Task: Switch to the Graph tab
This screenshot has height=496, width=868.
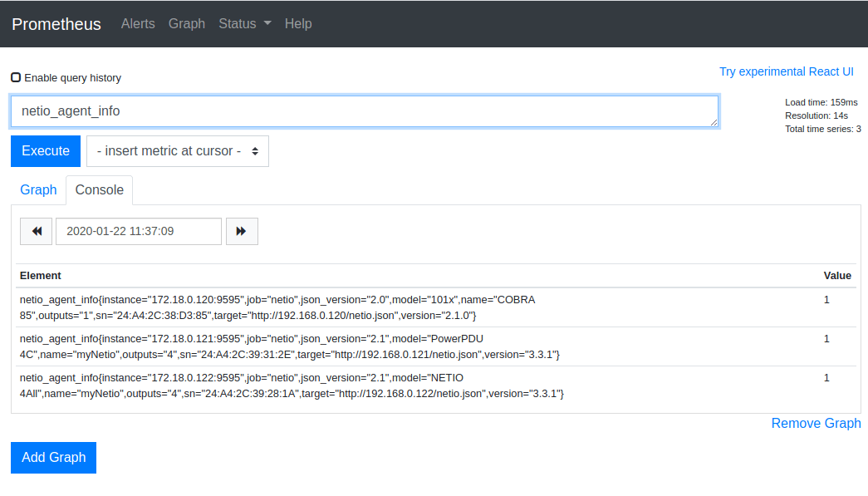Action: click(38, 190)
